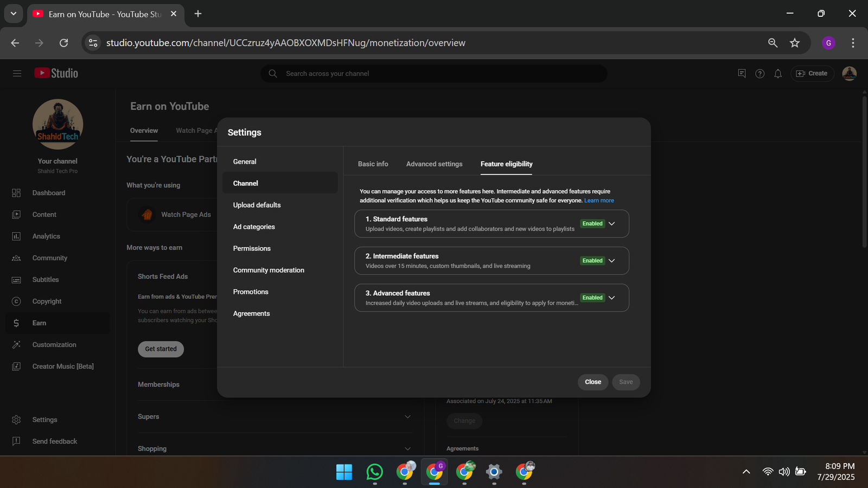Screen dimensions: 868x488
Task: Open the tab search dropdown in Chrome
Action: click(x=14, y=14)
